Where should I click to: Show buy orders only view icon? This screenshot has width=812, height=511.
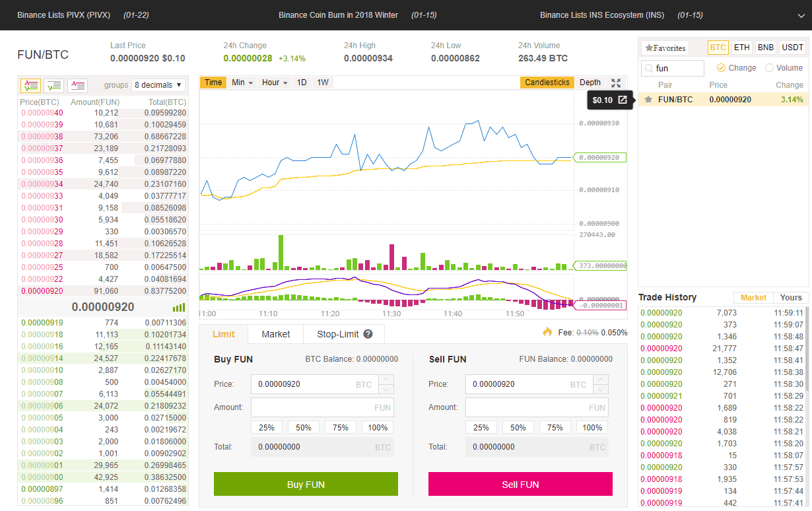54,85
